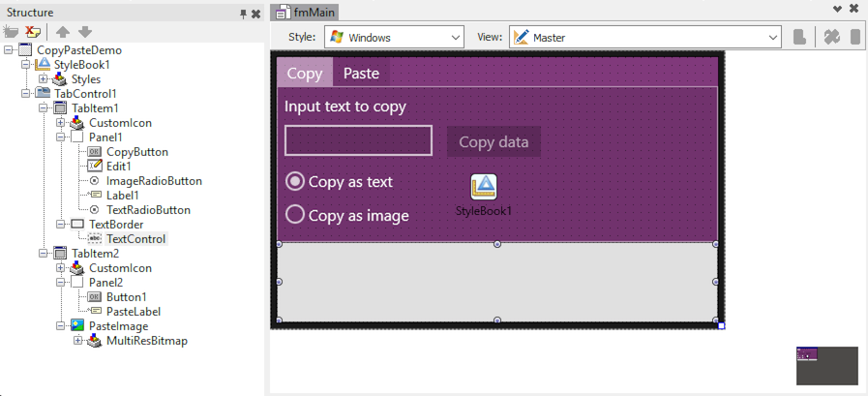Image resolution: width=868 pixels, height=396 pixels.
Task: Select the Copy as image radio button
Action: click(294, 214)
